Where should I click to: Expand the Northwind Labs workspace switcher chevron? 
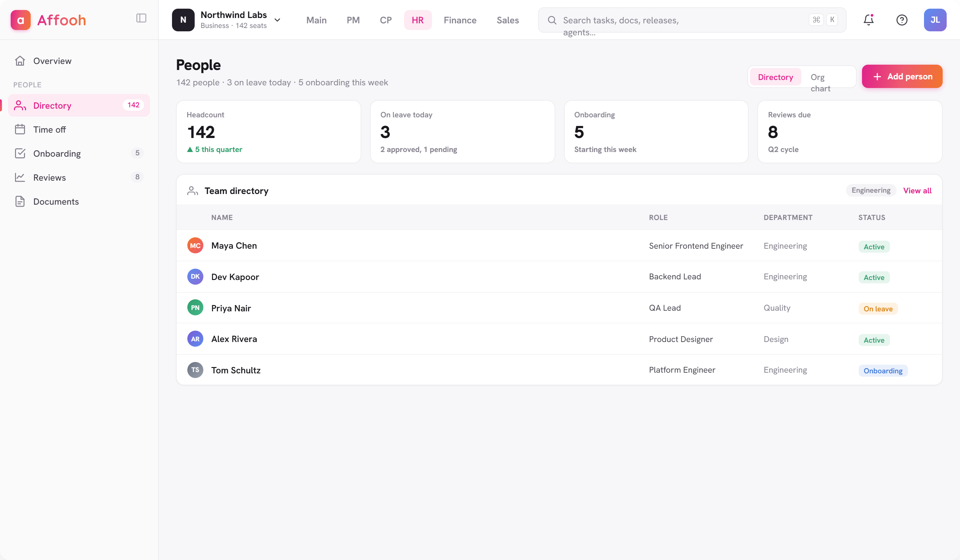[x=277, y=20]
